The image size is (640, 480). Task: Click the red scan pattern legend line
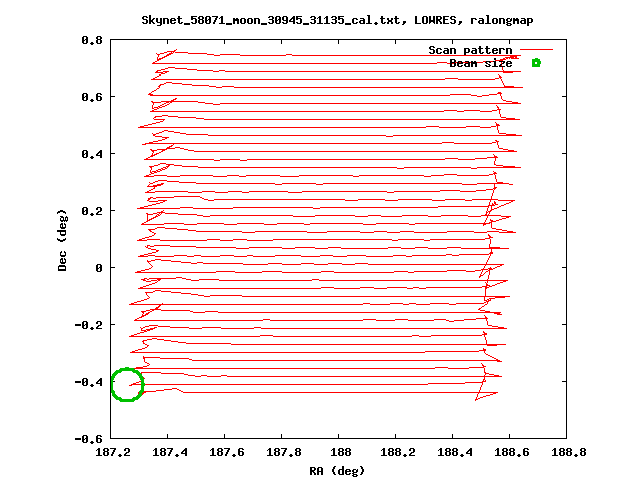(x=536, y=50)
